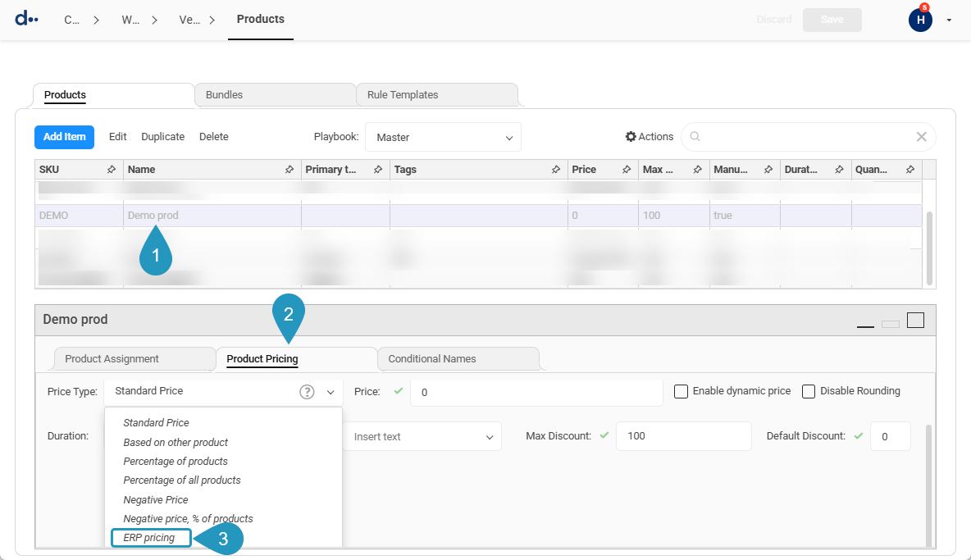
Task: Select Percentage of products option
Action: tap(176, 462)
